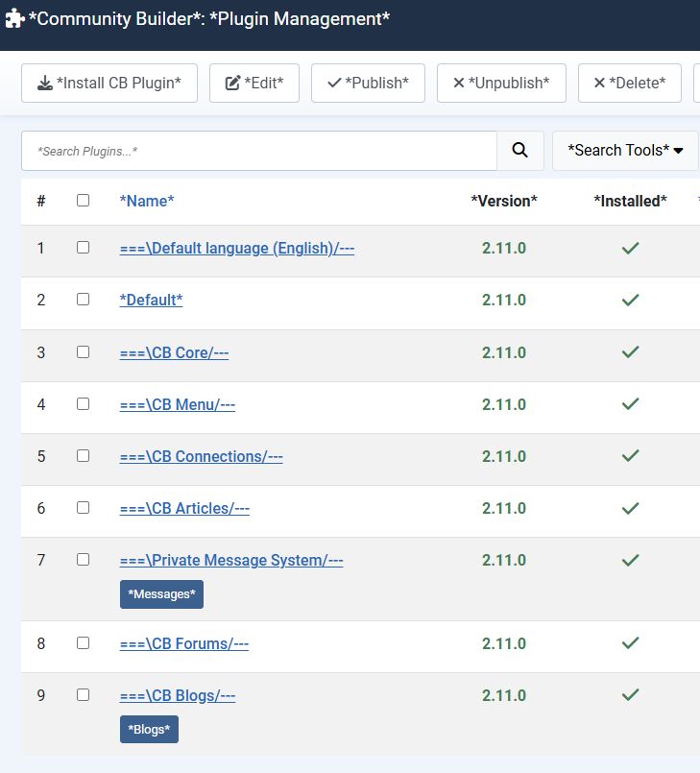Image resolution: width=700 pixels, height=773 pixels.
Task: Expand the Search Tools dropdown
Action: 625,151
